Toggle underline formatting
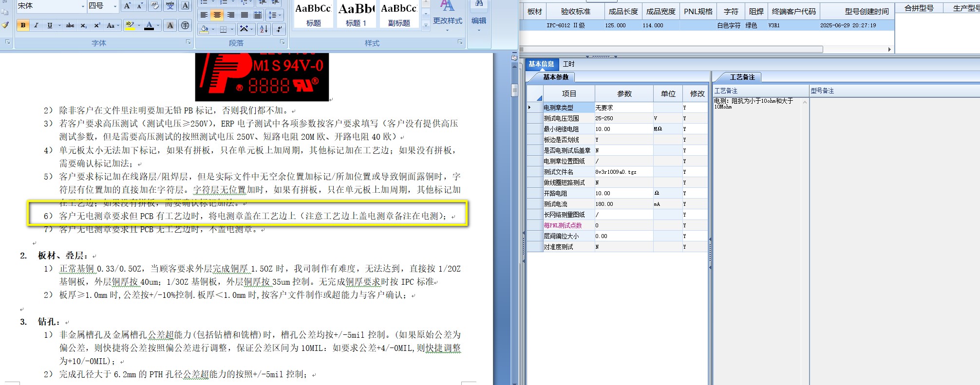Screen dimensions: 980x385 [50, 25]
